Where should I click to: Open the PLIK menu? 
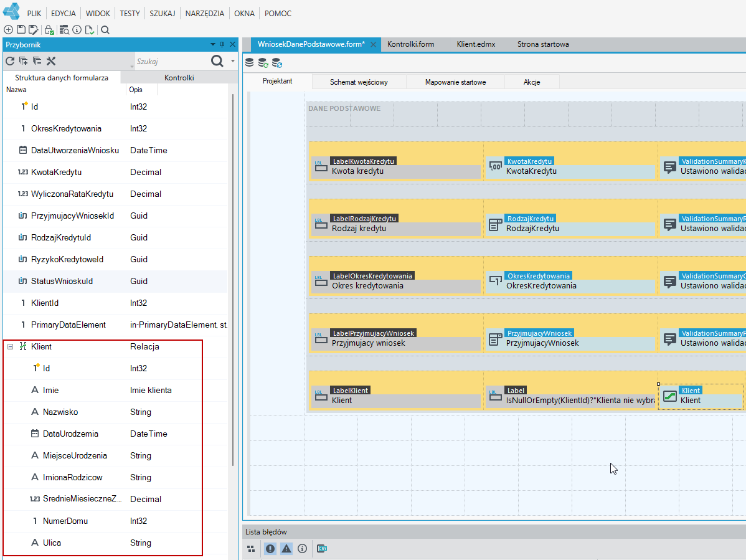(x=34, y=13)
